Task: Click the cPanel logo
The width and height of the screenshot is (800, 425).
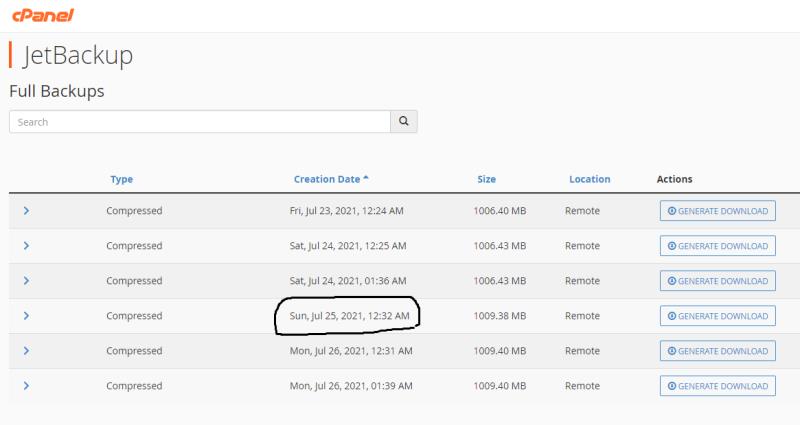Action: 43,15
